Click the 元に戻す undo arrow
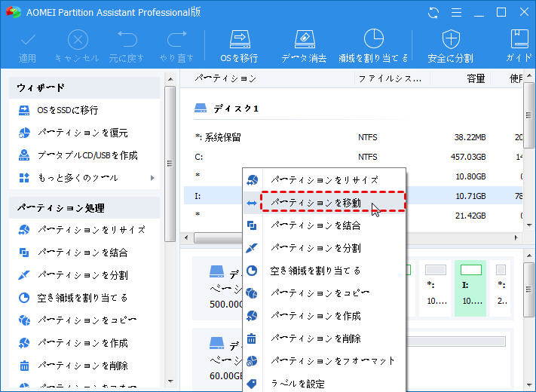 [x=127, y=46]
